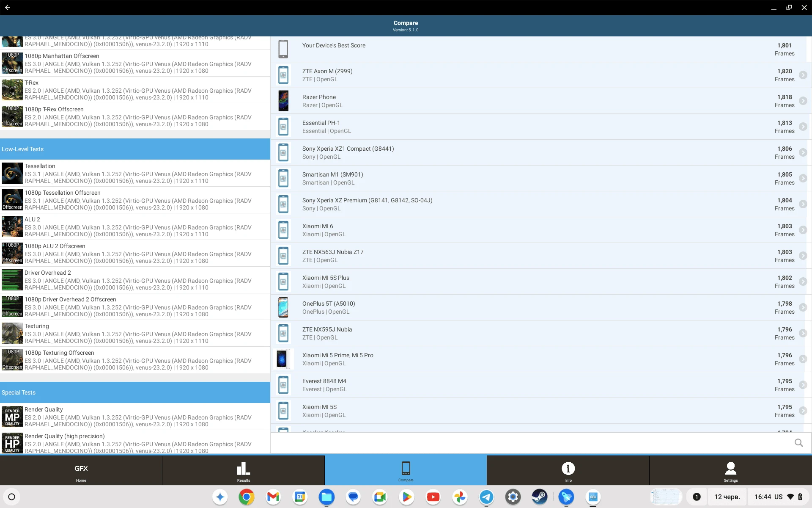
Task: Expand Razer Phone details arrow
Action: 803,101
